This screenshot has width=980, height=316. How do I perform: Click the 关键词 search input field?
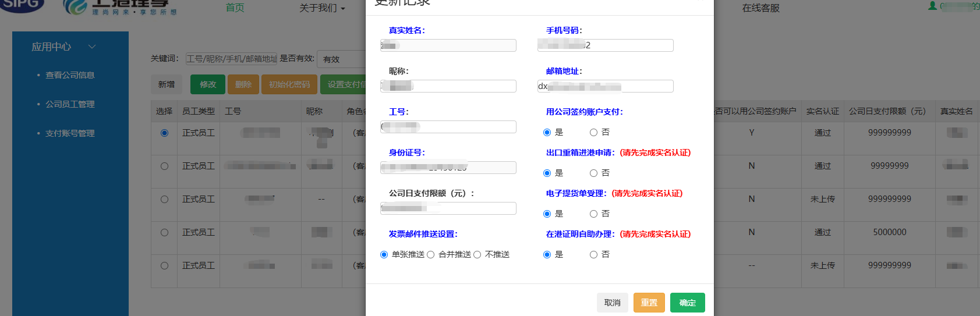coord(232,59)
